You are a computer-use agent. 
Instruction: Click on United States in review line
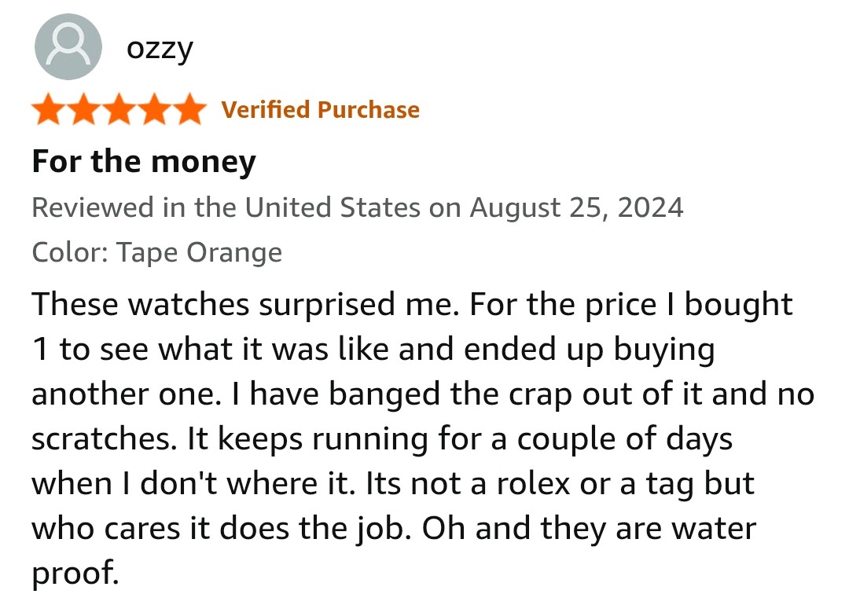(x=333, y=208)
